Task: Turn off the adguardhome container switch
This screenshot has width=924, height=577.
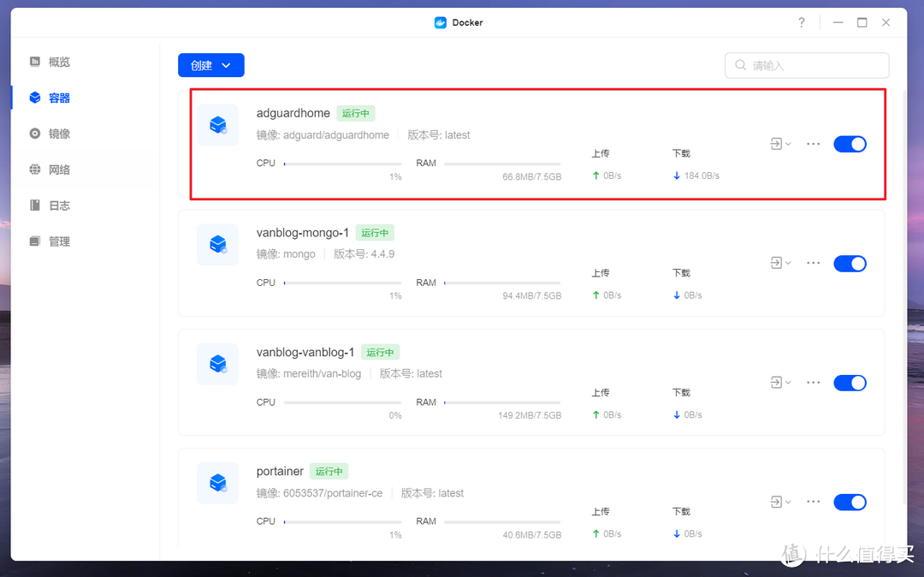Action: point(850,144)
